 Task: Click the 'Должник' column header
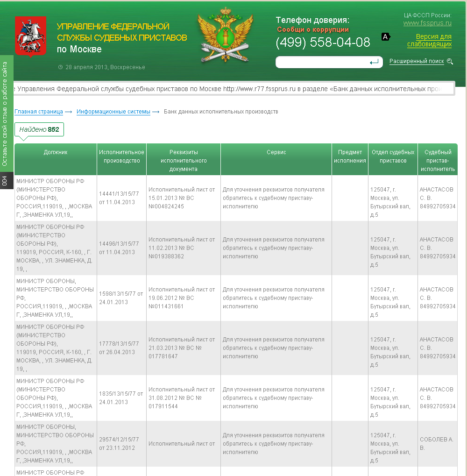[56, 152]
